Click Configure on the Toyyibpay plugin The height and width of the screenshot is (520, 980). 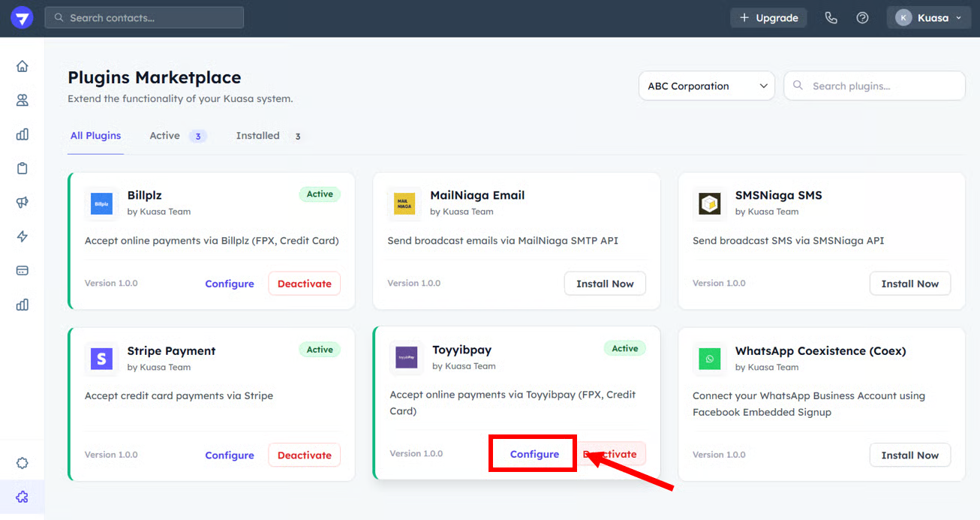pos(534,454)
